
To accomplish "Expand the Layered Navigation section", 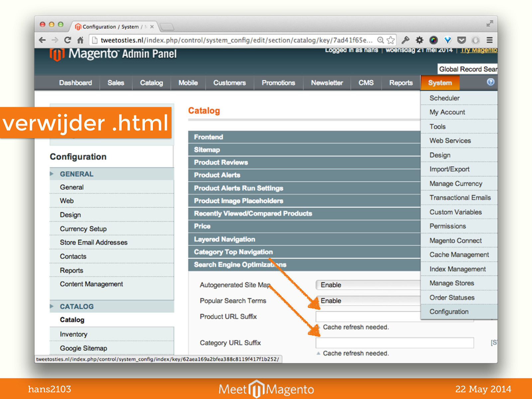I will (304, 239).
